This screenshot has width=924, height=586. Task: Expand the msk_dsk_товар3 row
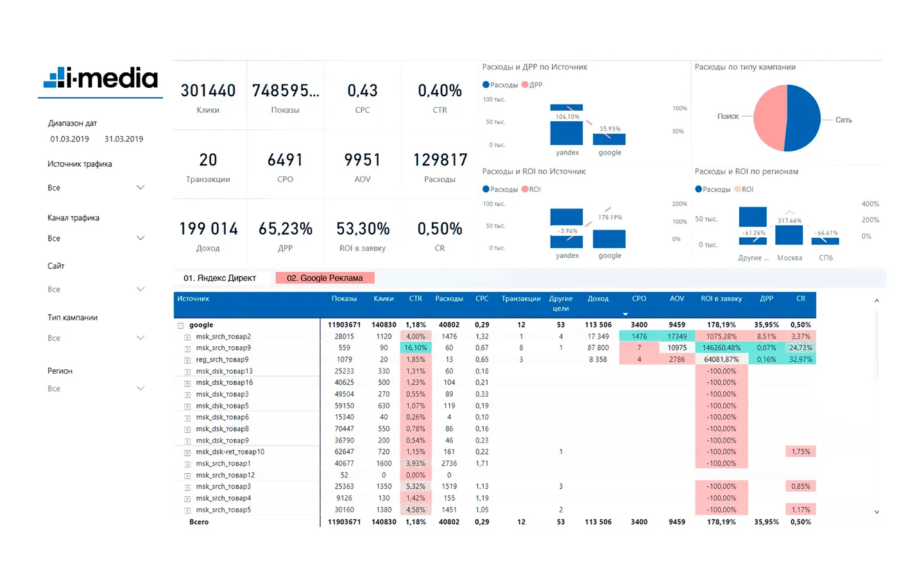tap(187, 395)
